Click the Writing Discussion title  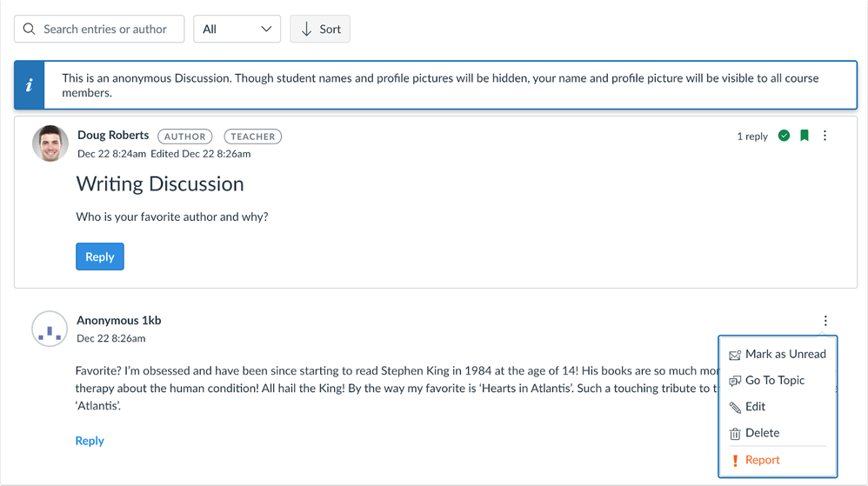tap(160, 183)
